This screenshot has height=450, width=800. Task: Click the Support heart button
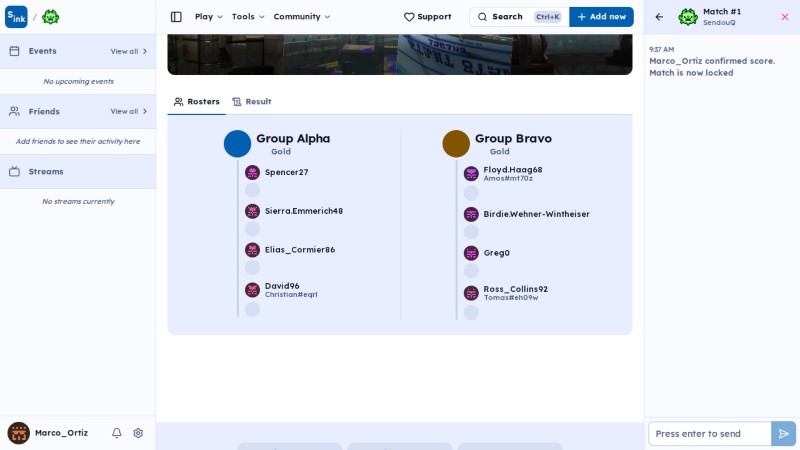428,17
